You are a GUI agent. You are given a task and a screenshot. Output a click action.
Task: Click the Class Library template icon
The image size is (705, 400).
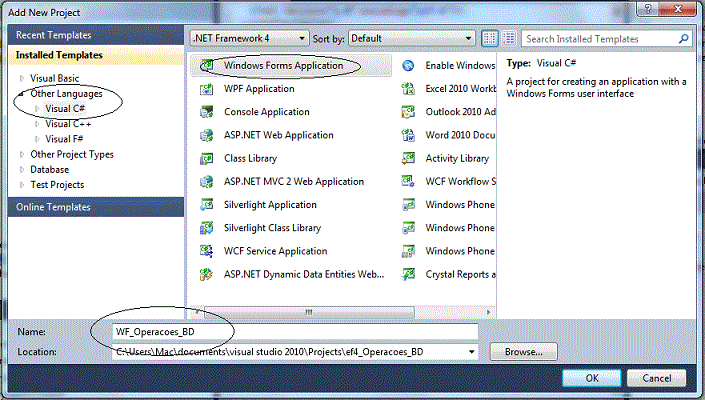[x=207, y=159]
